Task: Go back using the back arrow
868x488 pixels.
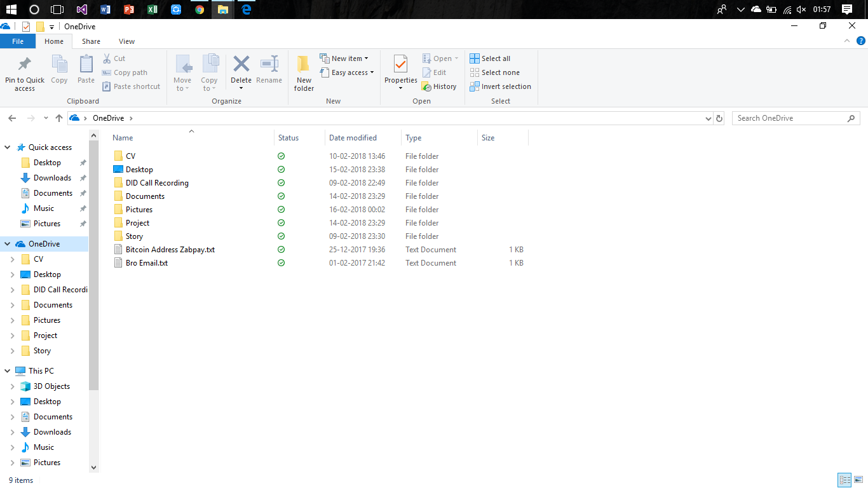Action: (x=12, y=118)
